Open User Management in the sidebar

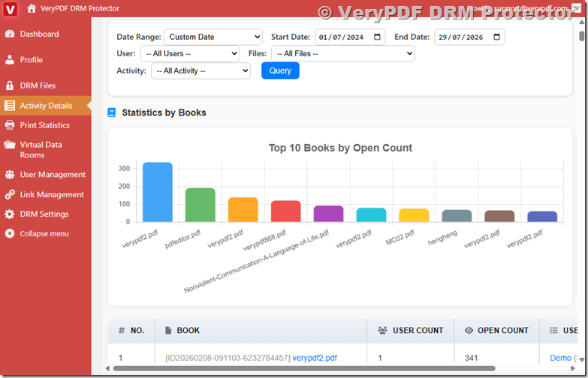(x=53, y=175)
